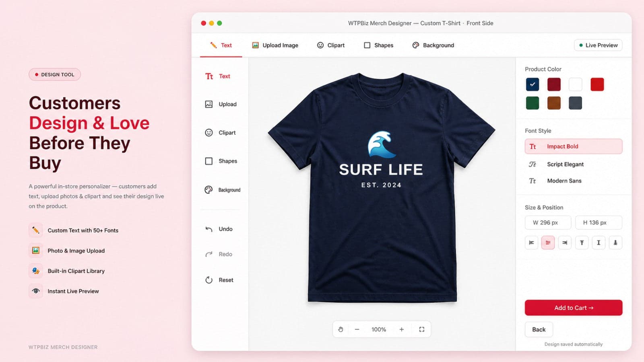This screenshot has height=362, width=644.
Task: Zoom in with plus button
Action: (x=401, y=329)
